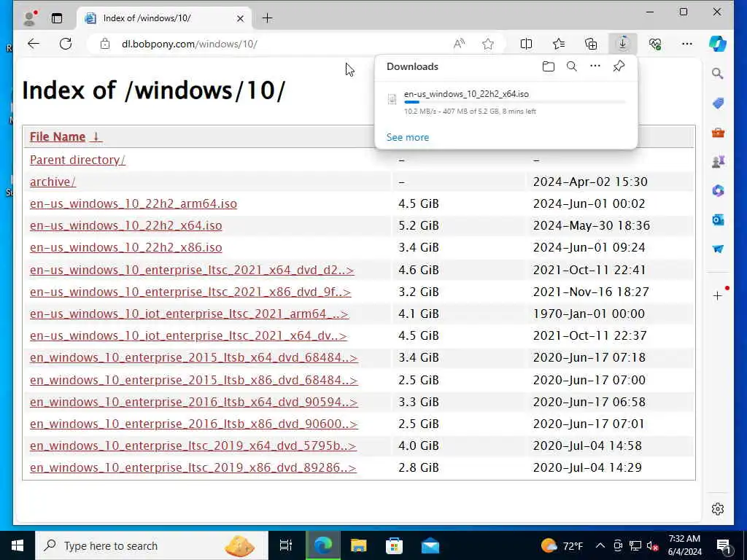Download enterprise 2015 ltsb x86 dvd link
The height and width of the screenshot is (560, 747).
tap(193, 380)
